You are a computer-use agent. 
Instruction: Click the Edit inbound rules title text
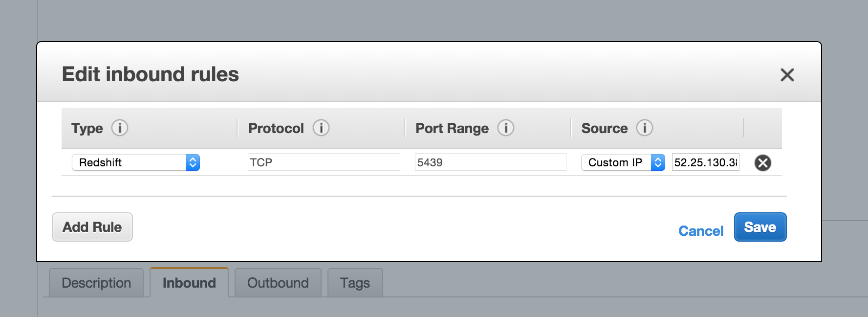pos(151,74)
